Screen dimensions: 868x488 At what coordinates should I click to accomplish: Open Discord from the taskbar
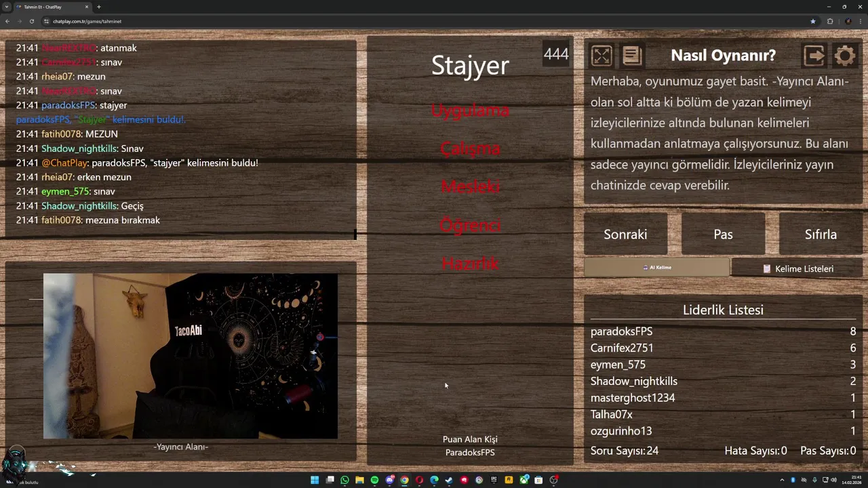pyautogui.click(x=389, y=480)
